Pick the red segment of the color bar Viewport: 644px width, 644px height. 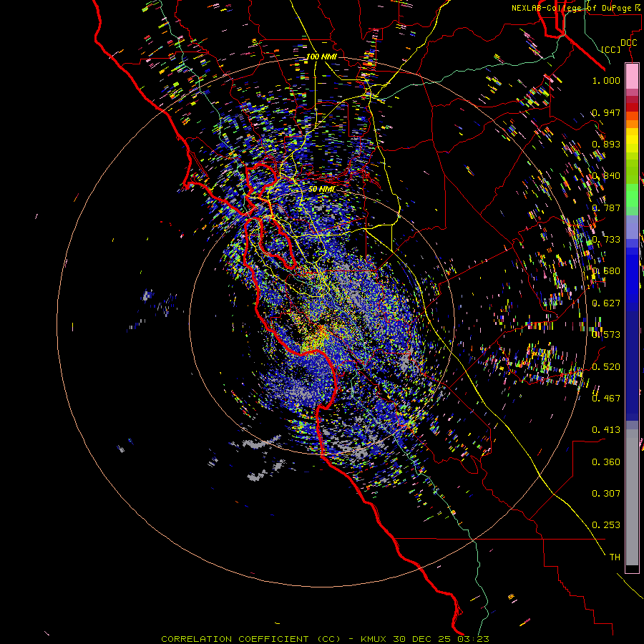[x=632, y=107]
